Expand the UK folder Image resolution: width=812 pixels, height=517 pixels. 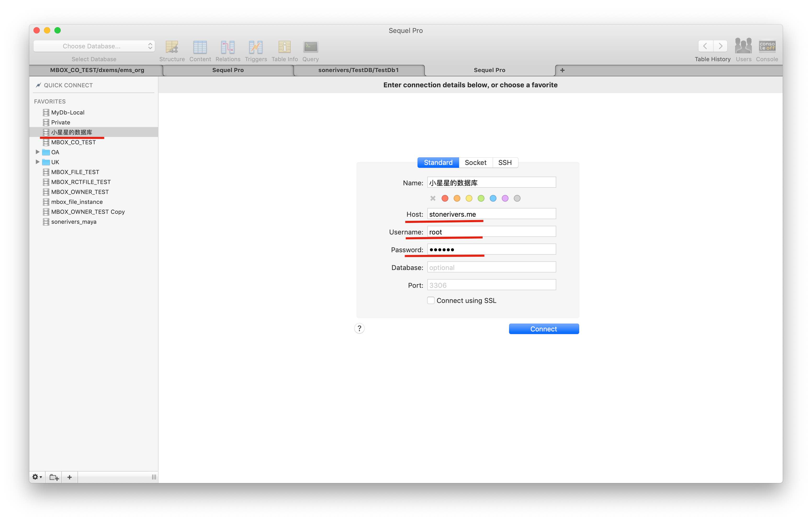pos(37,162)
